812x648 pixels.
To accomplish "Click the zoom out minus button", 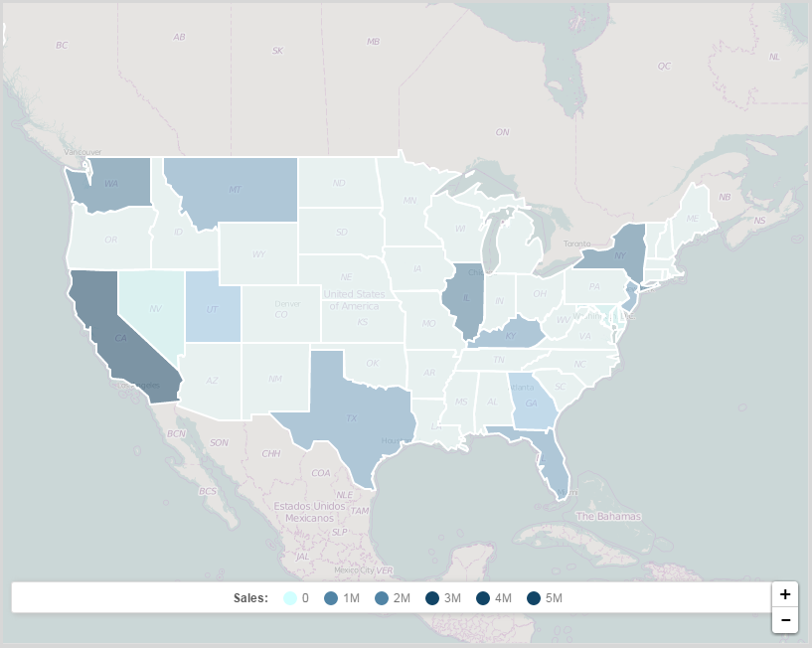I will click(784, 620).
